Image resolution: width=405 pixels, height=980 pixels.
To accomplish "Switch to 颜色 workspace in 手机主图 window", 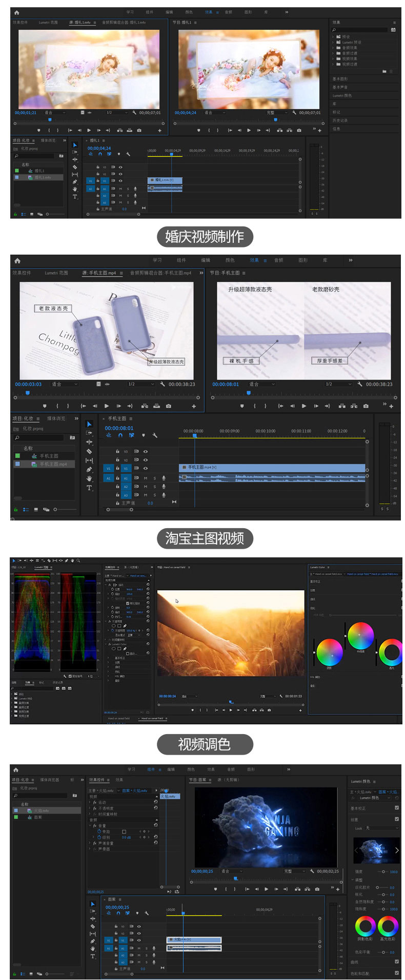I will pyautogui.click(x=230, y=260).
